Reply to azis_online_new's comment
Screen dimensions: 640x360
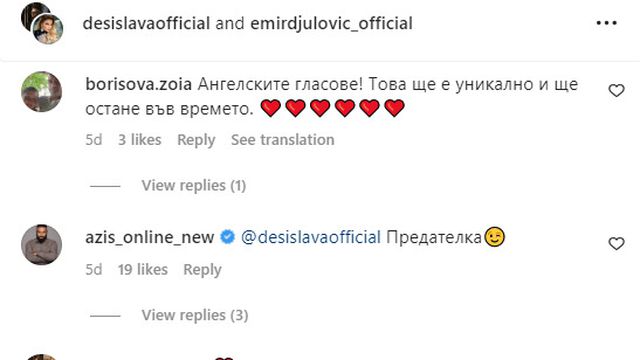click(202, 270)
